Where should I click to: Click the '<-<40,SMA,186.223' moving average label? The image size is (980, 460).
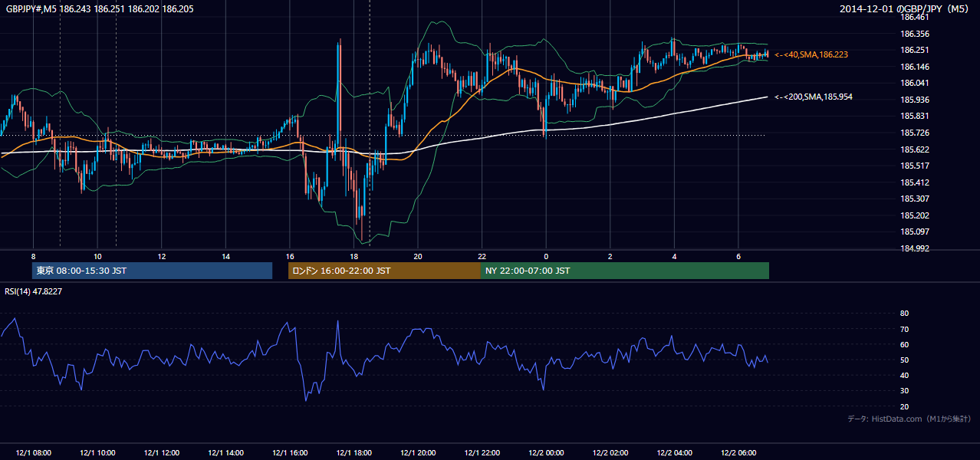[811, 54]
